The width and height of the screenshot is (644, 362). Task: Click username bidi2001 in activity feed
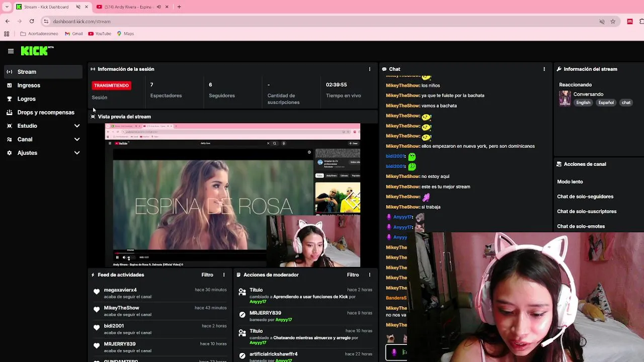[x=114, y=326]
